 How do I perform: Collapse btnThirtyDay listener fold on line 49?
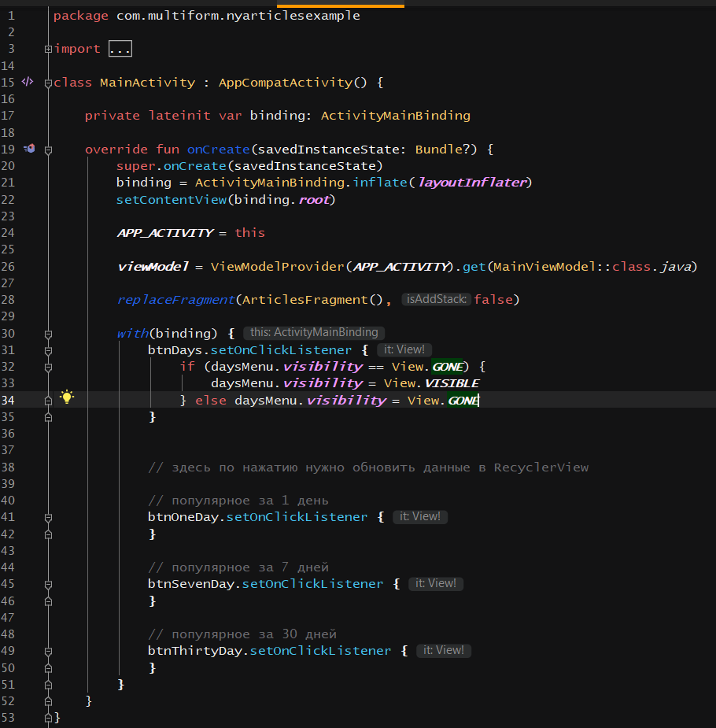pyautogui.click(x=48, y=652)
